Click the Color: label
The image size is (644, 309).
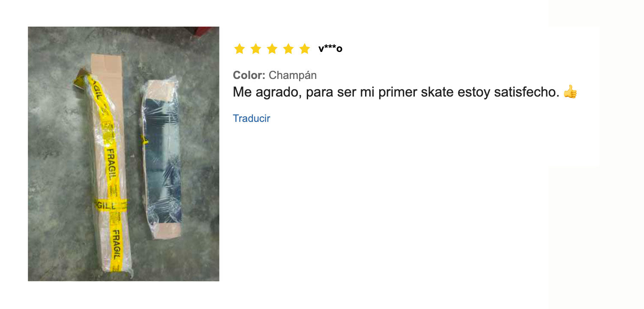[249, 75]
